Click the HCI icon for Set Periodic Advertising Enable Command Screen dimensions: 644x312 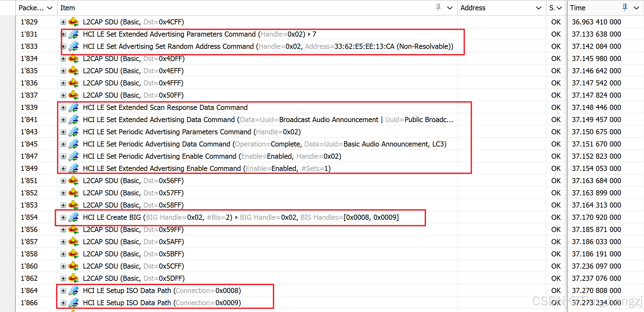74,156
